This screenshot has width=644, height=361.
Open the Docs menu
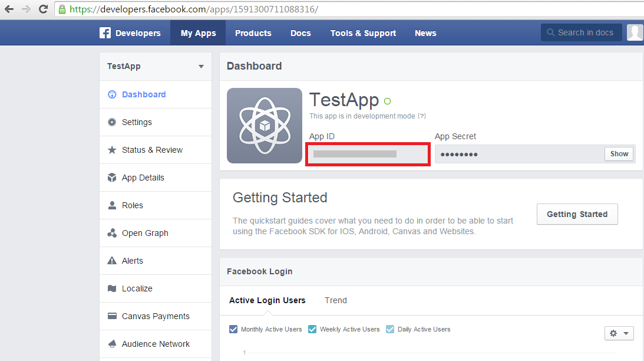click(300, 33)
